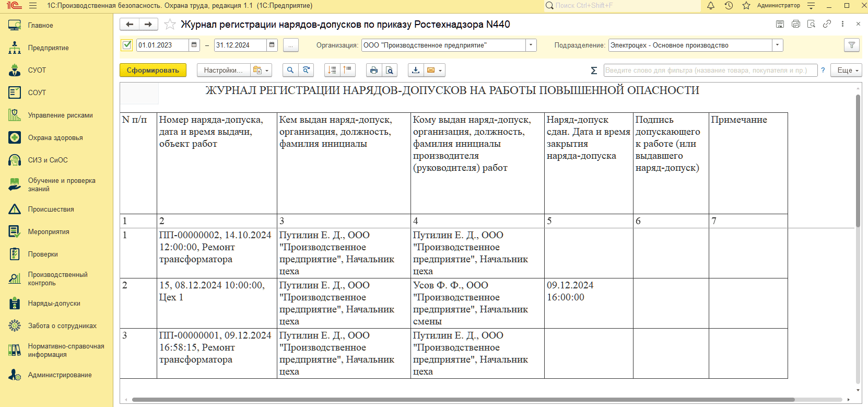Click the sigma sum icon
The image size is (868, 407).
coord(594,71)
